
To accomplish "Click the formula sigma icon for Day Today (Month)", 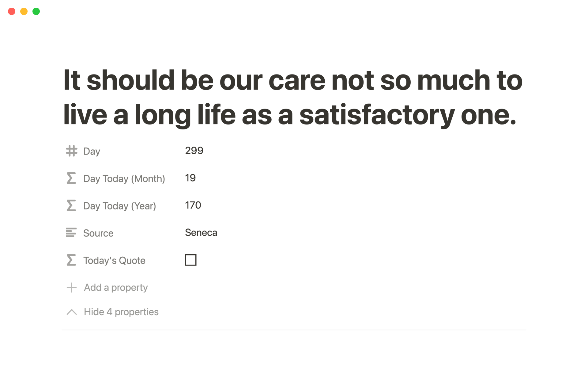I will pyautogui.click(x=71, y=178).
